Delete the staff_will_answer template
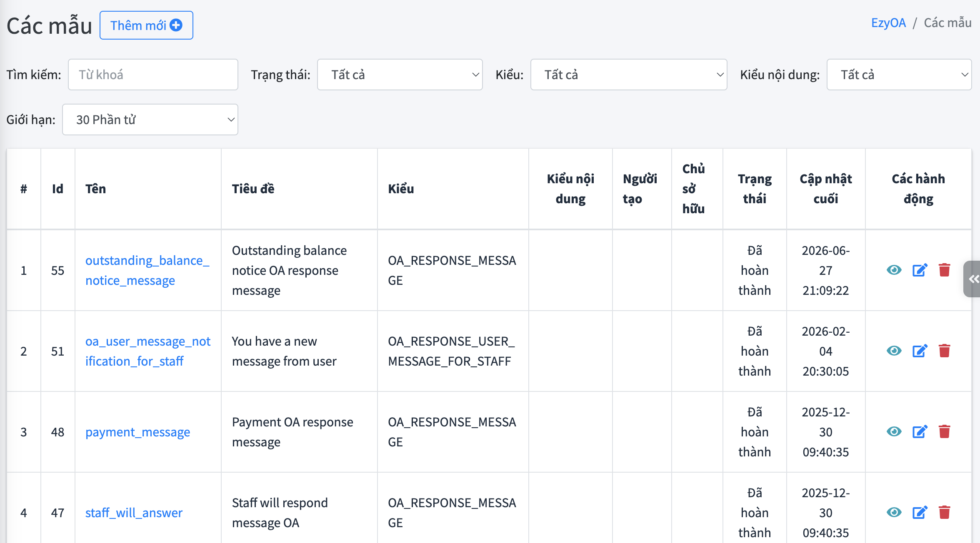This screenshot has height=543, width=980. 945,513
